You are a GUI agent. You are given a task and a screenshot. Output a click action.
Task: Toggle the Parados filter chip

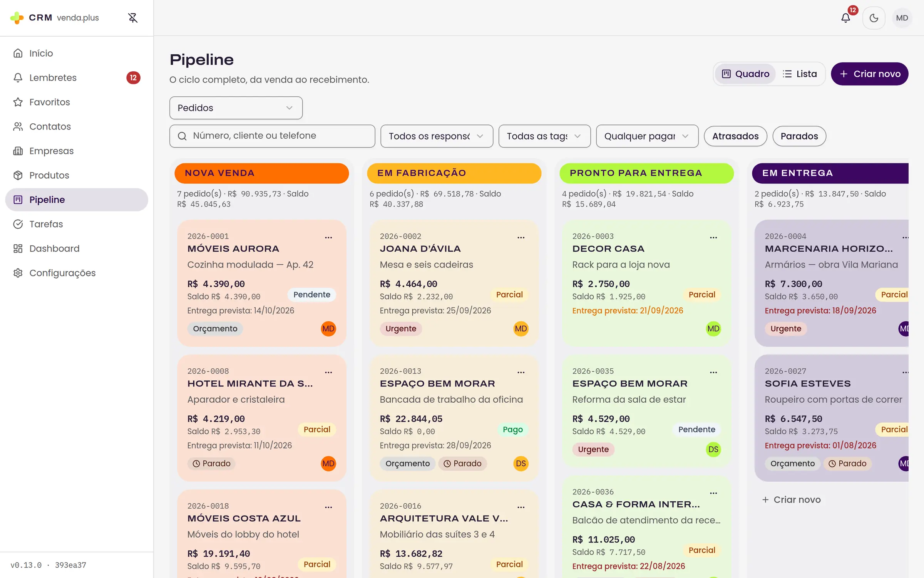[x=799, y=136]
